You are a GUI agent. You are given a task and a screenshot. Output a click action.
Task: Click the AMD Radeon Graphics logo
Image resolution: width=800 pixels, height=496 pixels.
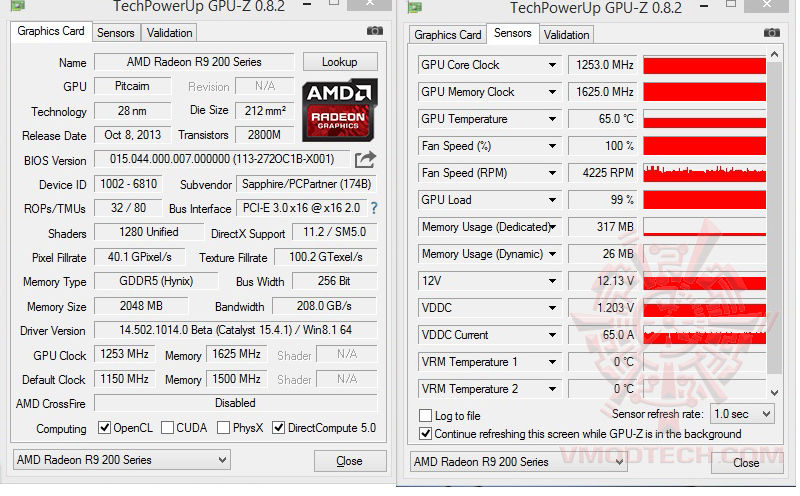[340, 108]
